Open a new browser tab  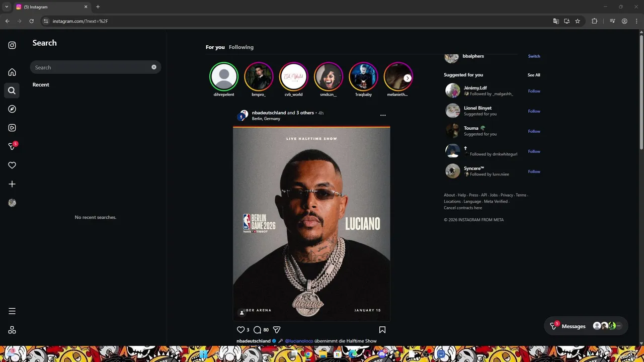tap(98, 7)
